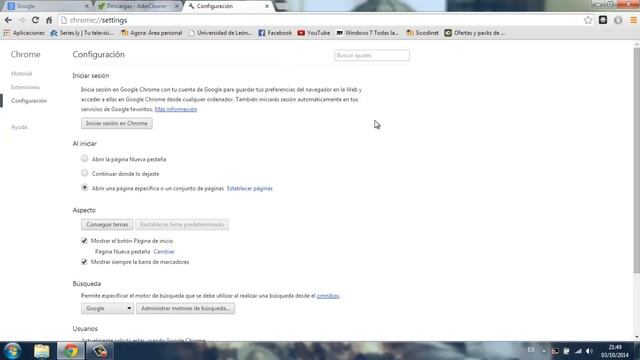The image size is (640, 360).
Task: Click the Chrome taskbar icon
Action: [71, 351]
